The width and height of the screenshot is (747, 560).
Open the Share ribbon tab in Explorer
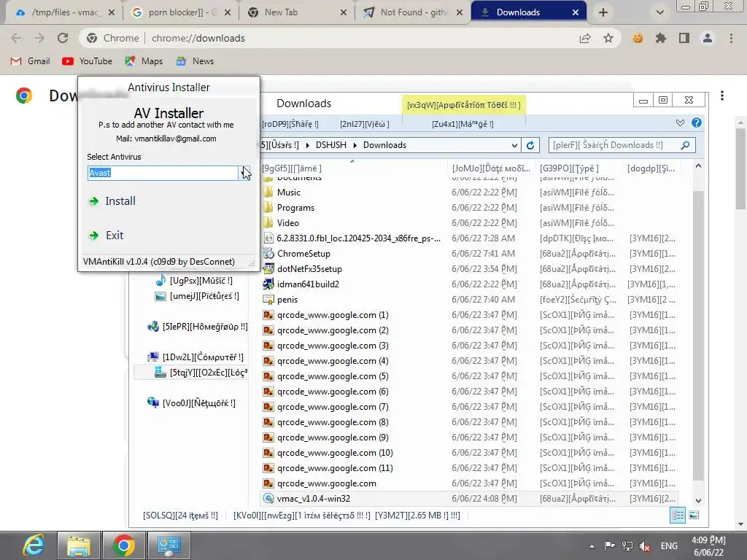coord(290,124)
